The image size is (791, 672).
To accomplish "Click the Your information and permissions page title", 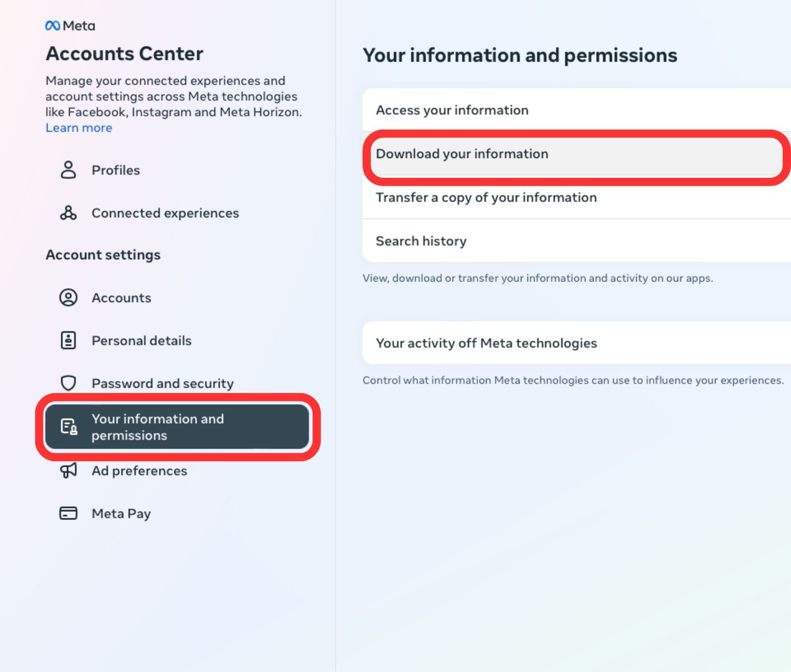I will [x=520, y=55].
